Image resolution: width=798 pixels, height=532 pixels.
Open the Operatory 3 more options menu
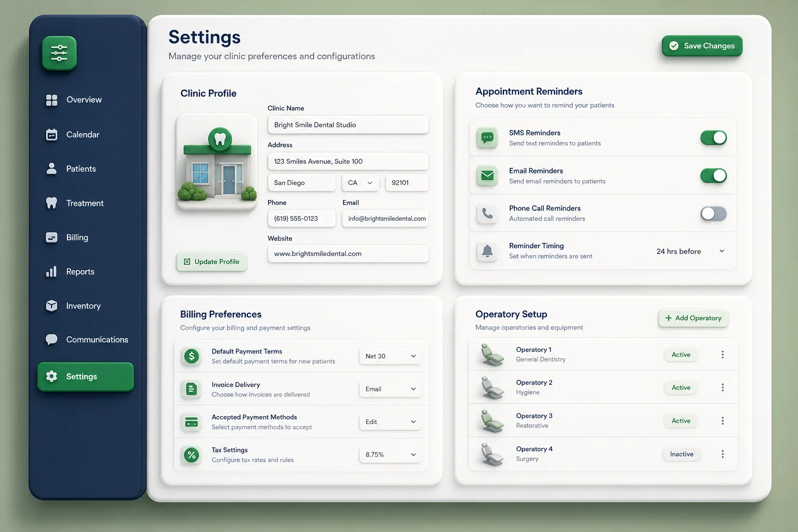click(x=722, y=421)
